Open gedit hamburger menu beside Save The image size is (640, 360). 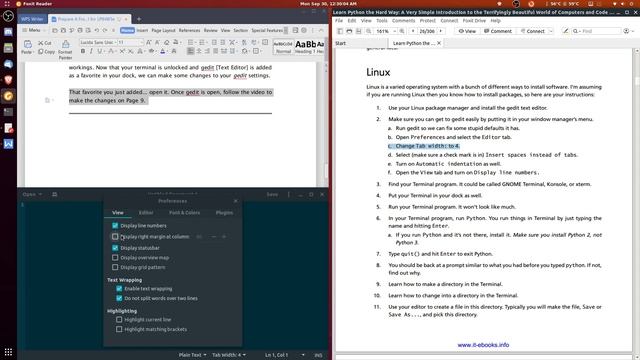point(289,194)
